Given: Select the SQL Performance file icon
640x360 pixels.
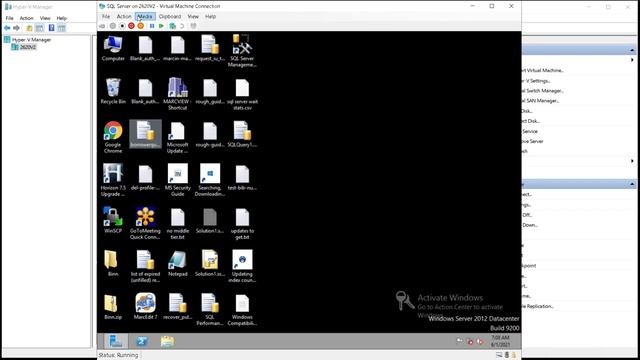Looking at the screenshot, I should pyautogui.click(x=210, y=309).
